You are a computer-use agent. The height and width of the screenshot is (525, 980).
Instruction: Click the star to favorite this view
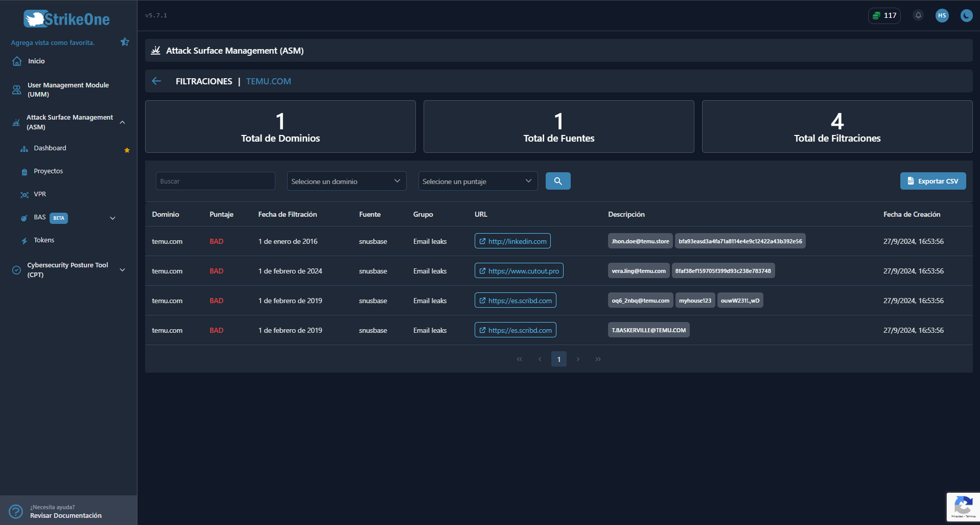coord(125,42)
